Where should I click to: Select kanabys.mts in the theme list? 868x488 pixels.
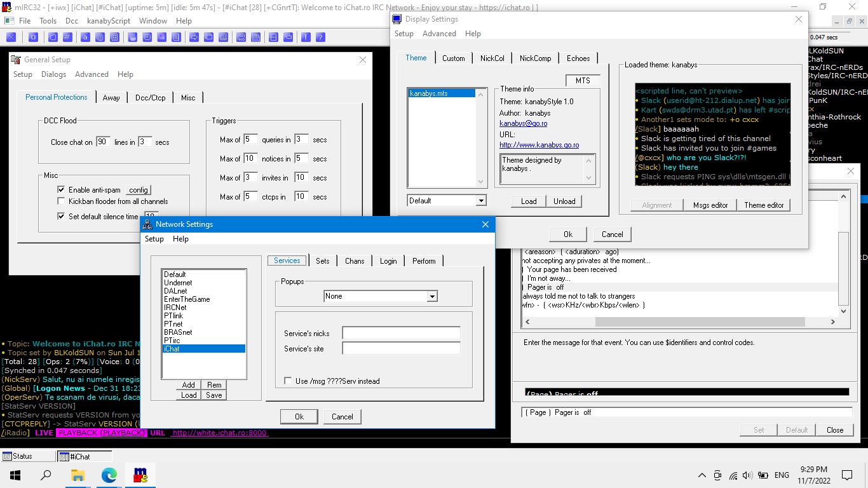tap(441, 93)
